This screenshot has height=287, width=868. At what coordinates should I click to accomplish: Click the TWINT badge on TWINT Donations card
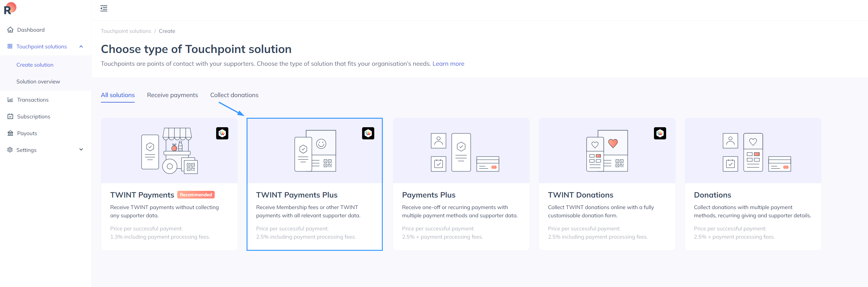(660, 133)
